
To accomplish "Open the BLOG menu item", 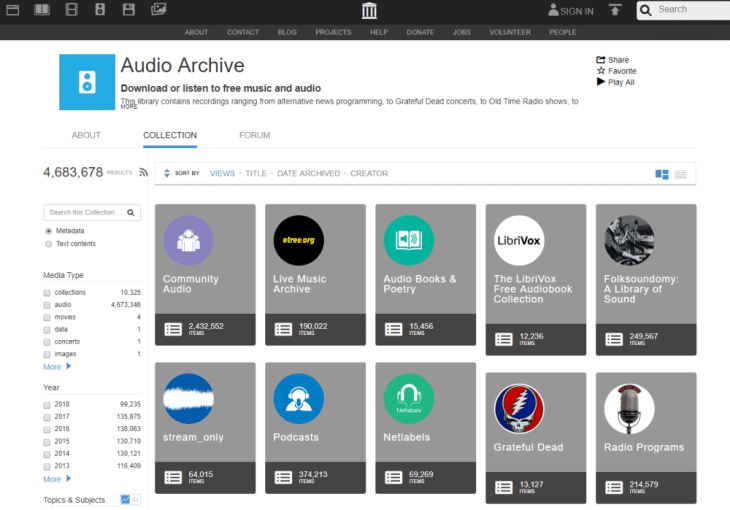I will 287,32.
